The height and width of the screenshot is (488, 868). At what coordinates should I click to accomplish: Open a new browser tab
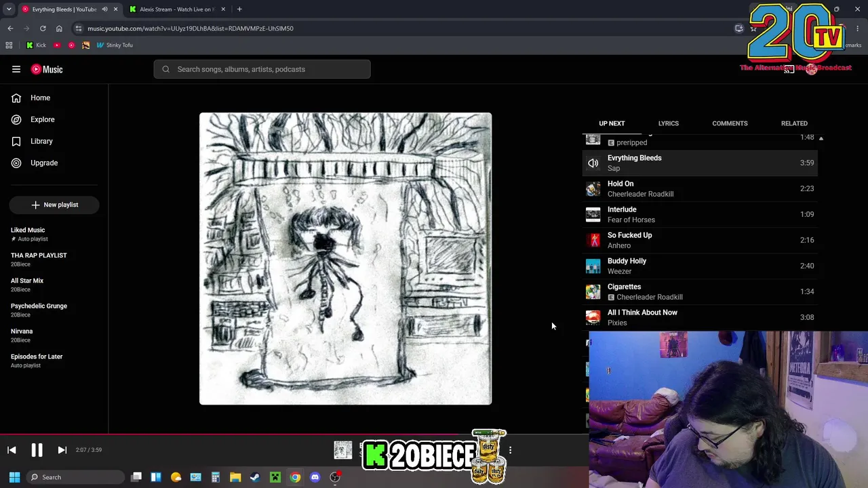coord(239,9)
